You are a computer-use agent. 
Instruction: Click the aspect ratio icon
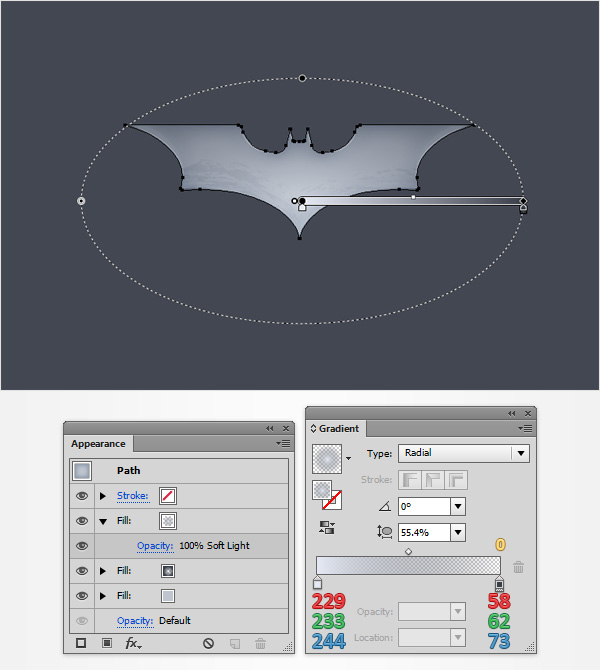[x=385, y=532]
